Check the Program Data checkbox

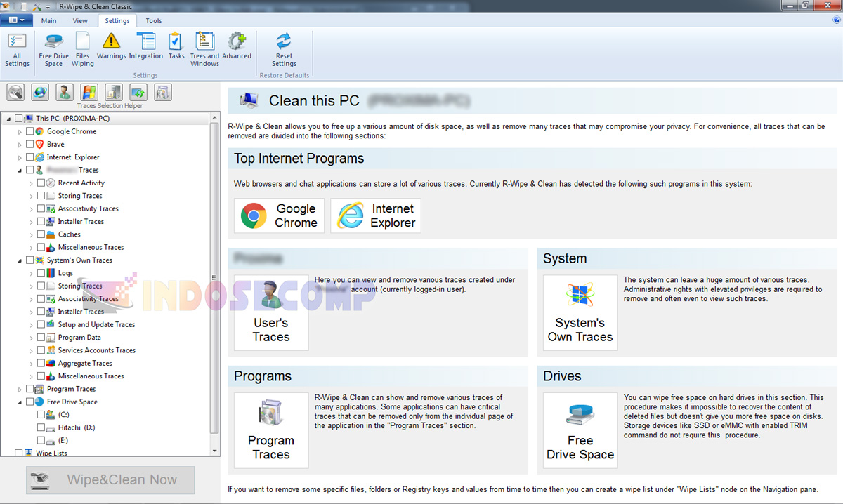[x=41, y=338]
